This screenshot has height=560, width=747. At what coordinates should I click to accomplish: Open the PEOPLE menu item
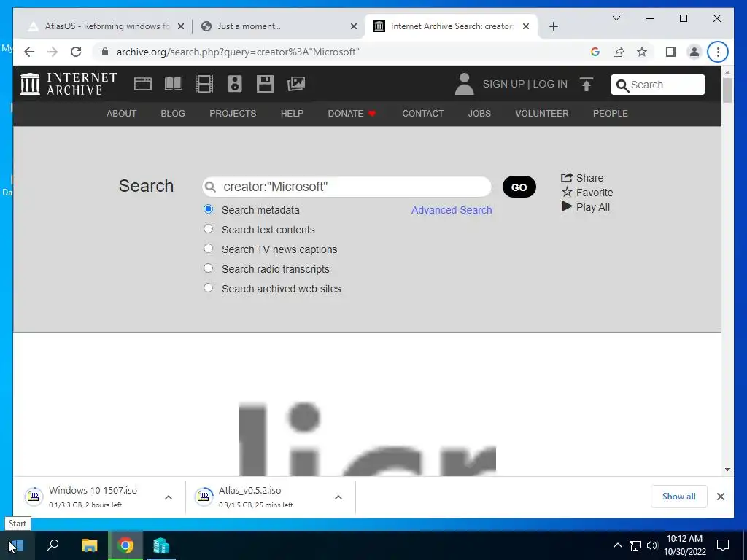click(611, 113)
